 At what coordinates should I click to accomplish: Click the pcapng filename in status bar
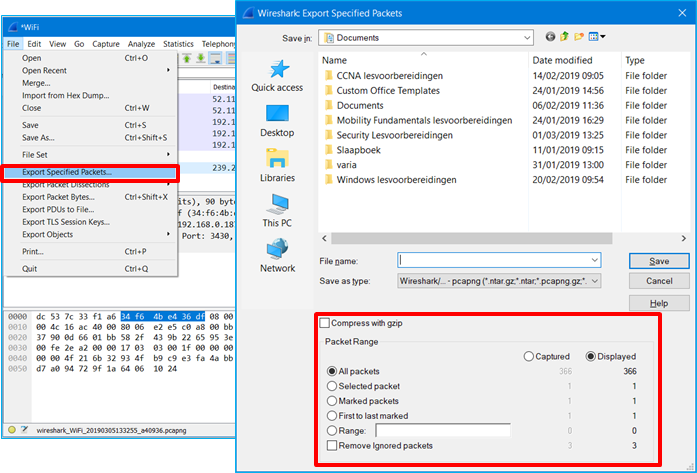pos(111,430)
